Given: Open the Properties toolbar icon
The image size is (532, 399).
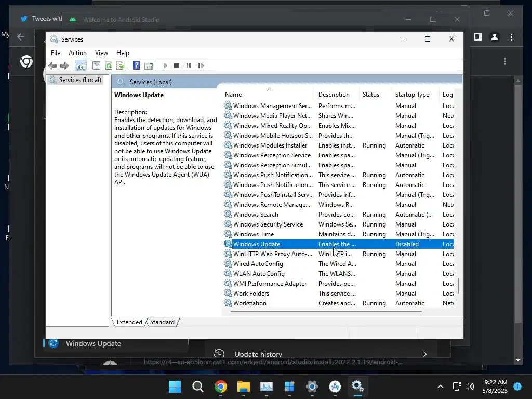Looking at the screenshot, I should (x=96, y=65).
